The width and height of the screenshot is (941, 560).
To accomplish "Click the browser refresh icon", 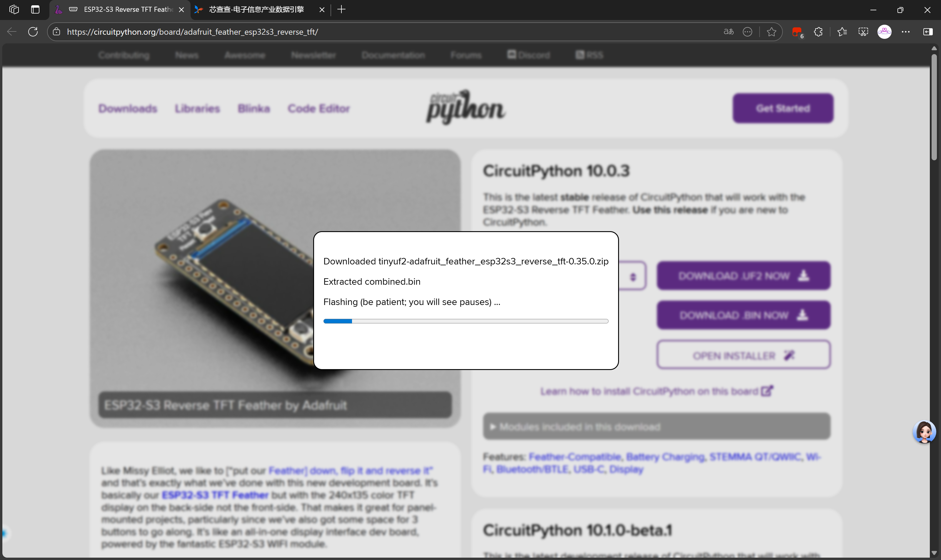I will [33, 32].
